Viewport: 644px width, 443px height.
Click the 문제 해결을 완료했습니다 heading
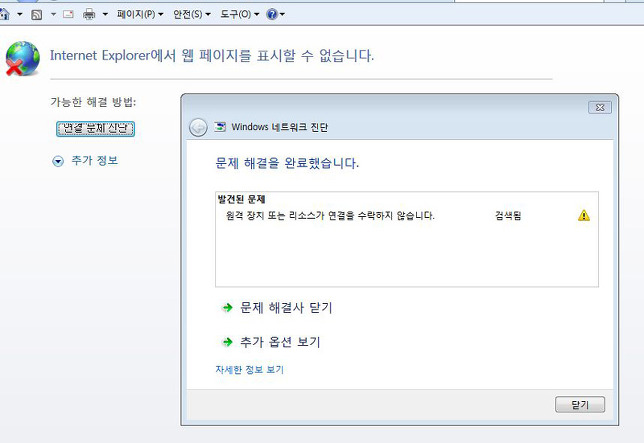pyautogui.click(x=287, y=163)
